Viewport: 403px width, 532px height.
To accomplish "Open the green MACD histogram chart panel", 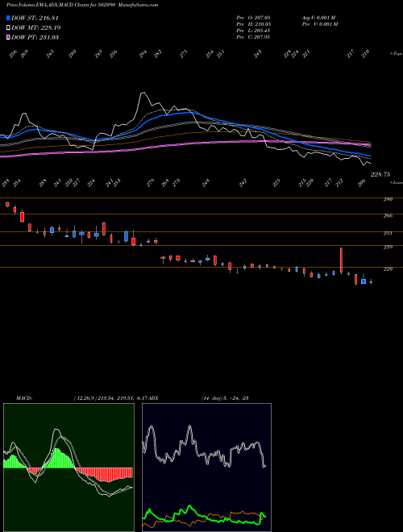I will click(69, 468).
